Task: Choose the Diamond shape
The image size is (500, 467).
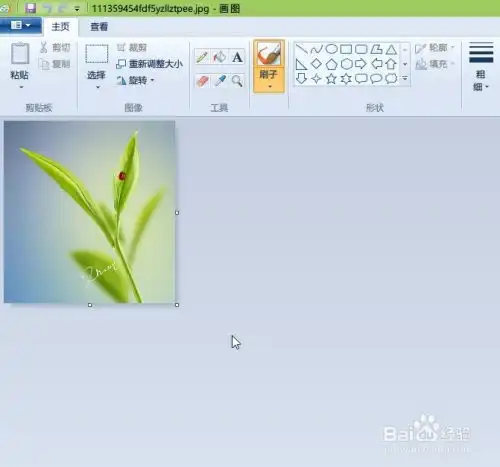Action: click(316, 64)
